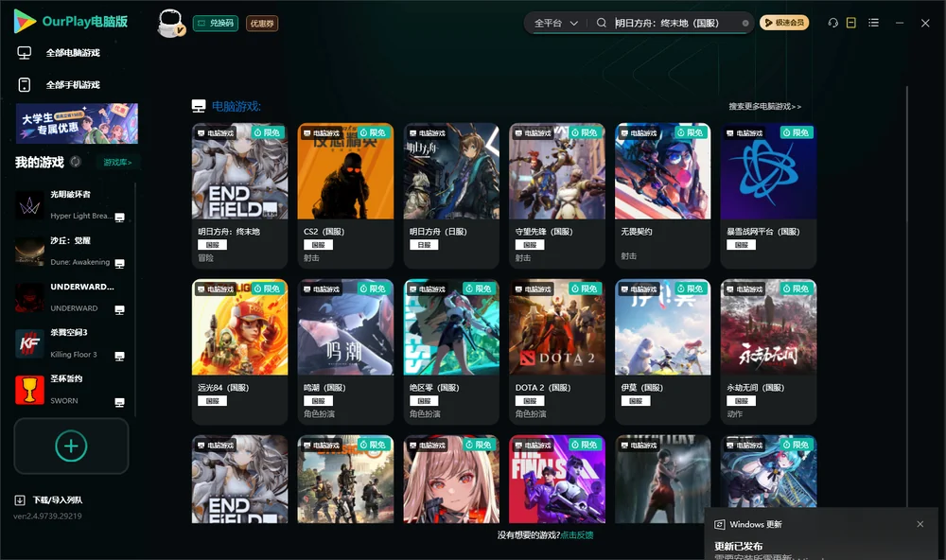This screenshot has width=946, height=560.
Task: Open the 暴雪战网平台 (国服) card
Action: [768, 196]
